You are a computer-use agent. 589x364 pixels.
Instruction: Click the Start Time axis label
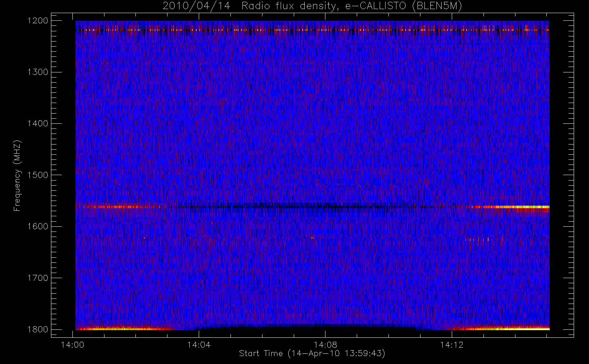(x=312, y=353)
